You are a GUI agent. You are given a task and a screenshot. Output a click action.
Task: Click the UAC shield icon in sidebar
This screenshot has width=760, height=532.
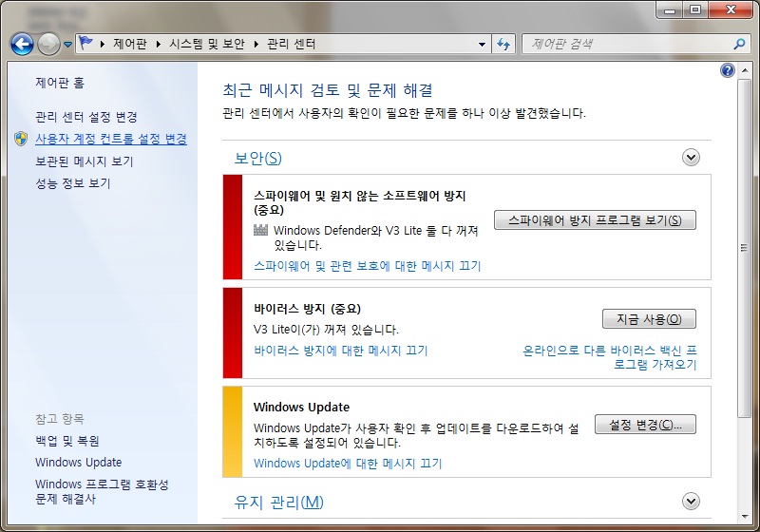coord(21,139)
